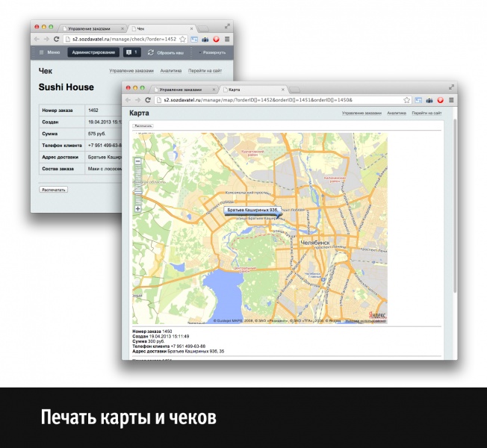Go back in the Карта browser window

pyautogui.click(x=128, y=100)
